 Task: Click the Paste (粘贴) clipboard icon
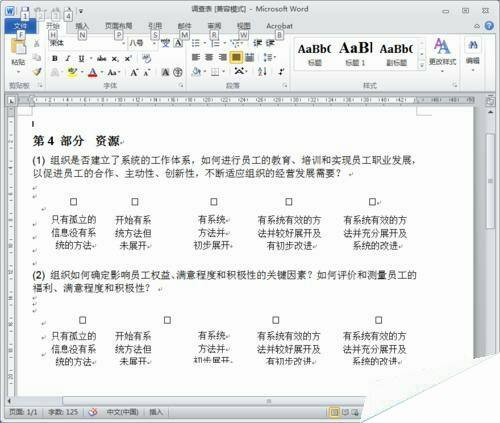click(18, 47)
